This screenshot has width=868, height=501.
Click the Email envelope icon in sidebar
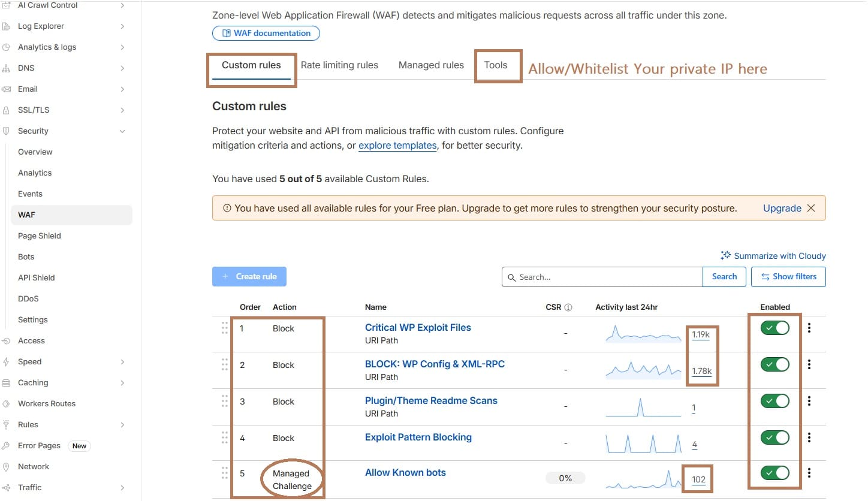[6, 89]
